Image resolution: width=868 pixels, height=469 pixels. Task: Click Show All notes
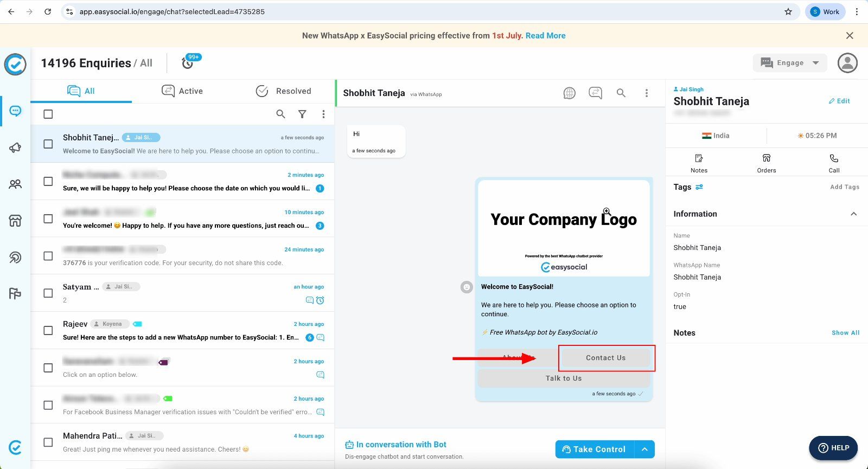coord(845,333)
